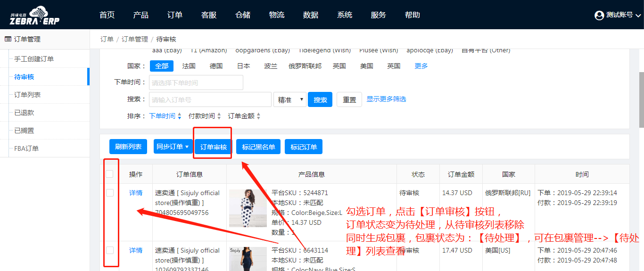Open the 精准 search mode dropdown
This screenshot has width=644, height=271.
click(289, 99)
